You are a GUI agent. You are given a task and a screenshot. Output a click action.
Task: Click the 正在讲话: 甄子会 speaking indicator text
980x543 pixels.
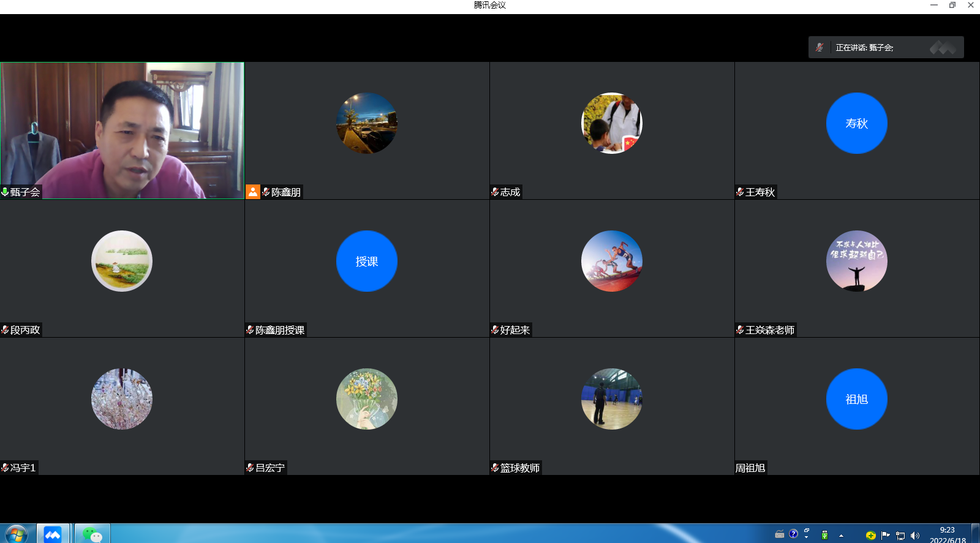[864, 47]
